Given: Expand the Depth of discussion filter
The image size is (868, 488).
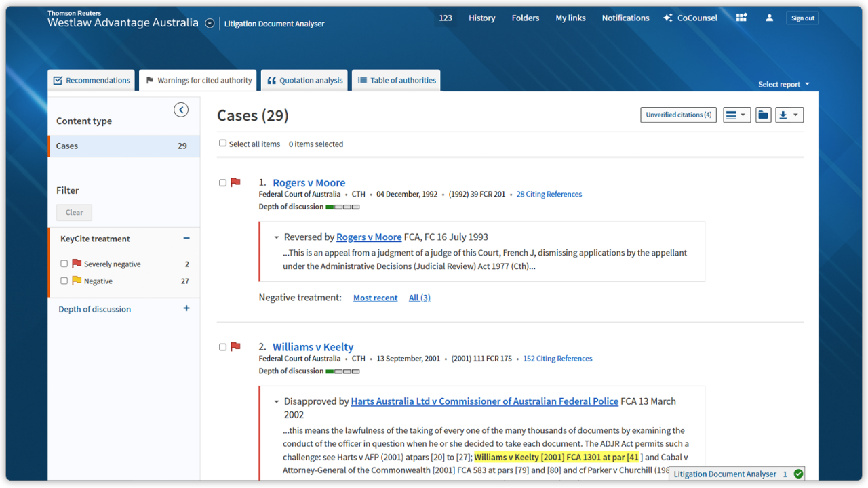Looking at the screenshot, I should [186, 308].
